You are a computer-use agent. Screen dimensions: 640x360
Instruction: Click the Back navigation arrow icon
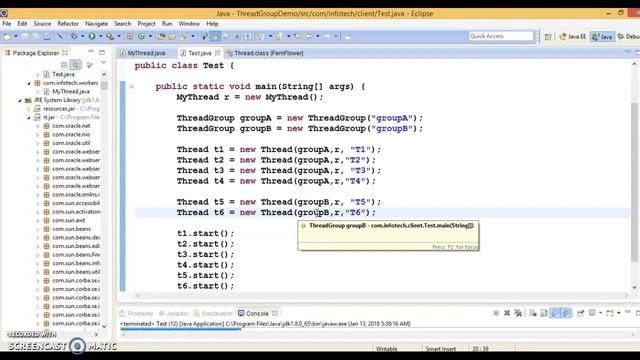(x=309, y=36)
